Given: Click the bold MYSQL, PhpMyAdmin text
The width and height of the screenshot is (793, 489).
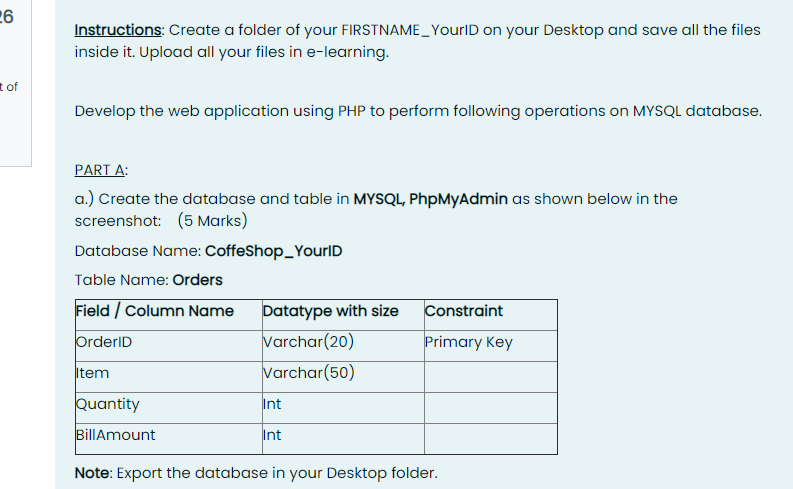Looking at the screenshot, I should (x=430, y=199).
